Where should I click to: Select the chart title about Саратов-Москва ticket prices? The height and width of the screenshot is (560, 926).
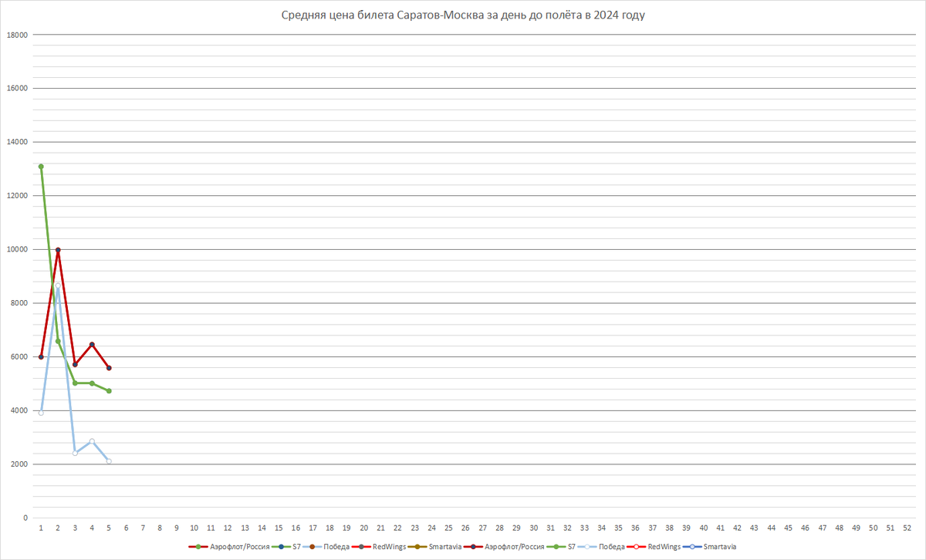click(x=462, y=16)
